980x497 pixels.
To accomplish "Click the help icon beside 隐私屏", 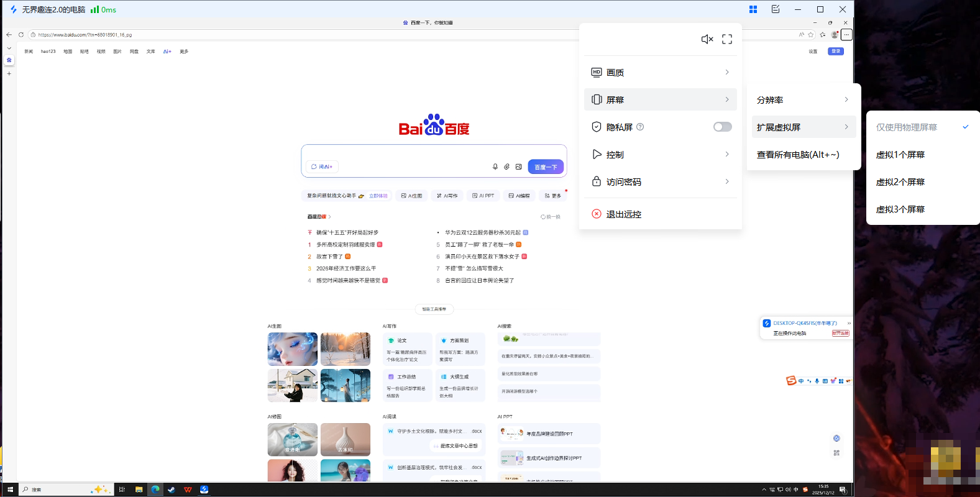I will tap(640, 127).
